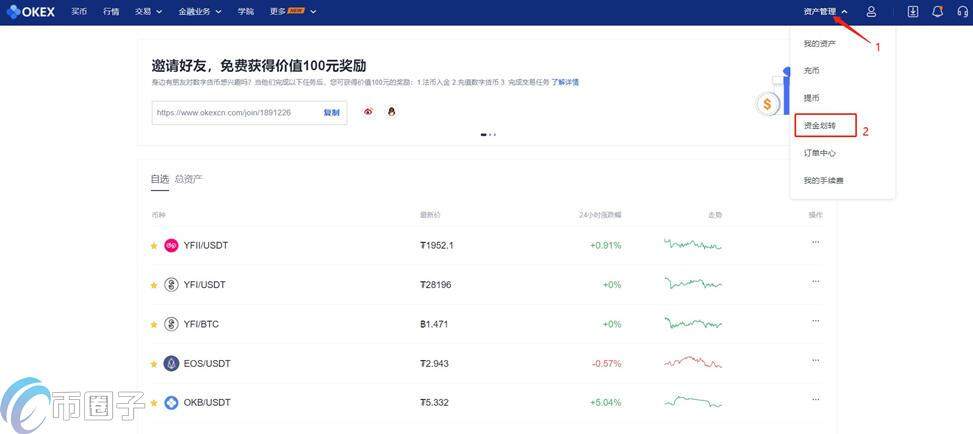Switch to the 总资产 tab
This screenshot has height=434, width=973.
tap(189, 179)
